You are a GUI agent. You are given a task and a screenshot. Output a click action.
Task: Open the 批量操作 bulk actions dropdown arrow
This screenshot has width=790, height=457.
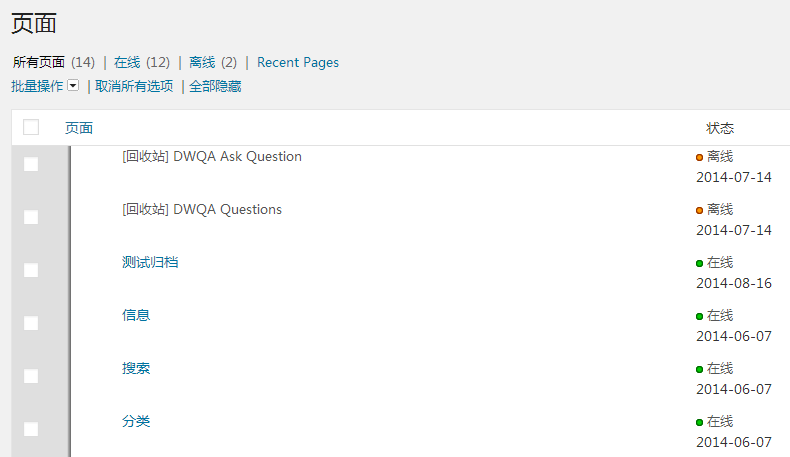[x=73, y=86]
